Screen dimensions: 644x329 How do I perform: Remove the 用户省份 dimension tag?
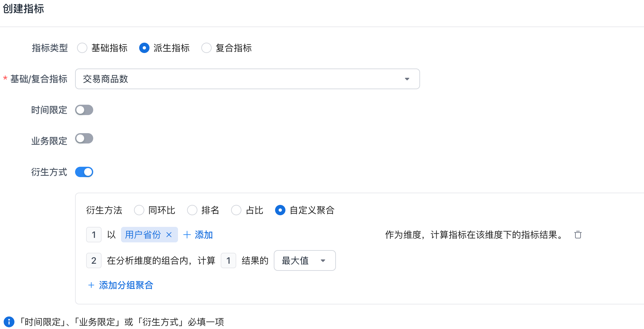click(169, 235)
